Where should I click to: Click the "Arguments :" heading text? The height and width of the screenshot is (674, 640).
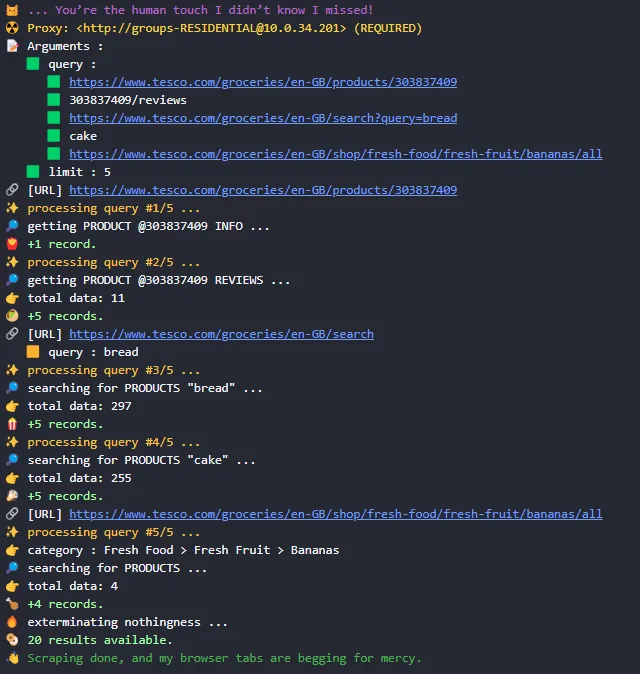pyautogui.click(x=65, y=46)
